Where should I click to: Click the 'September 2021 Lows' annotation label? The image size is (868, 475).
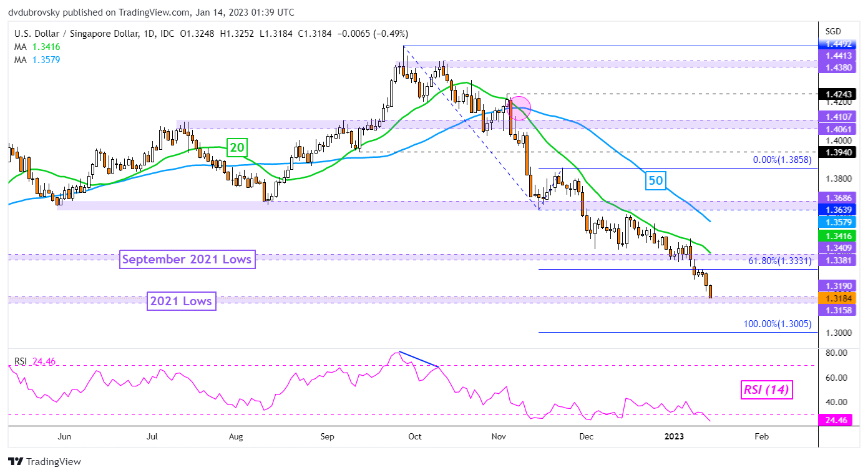pos(187,259)
